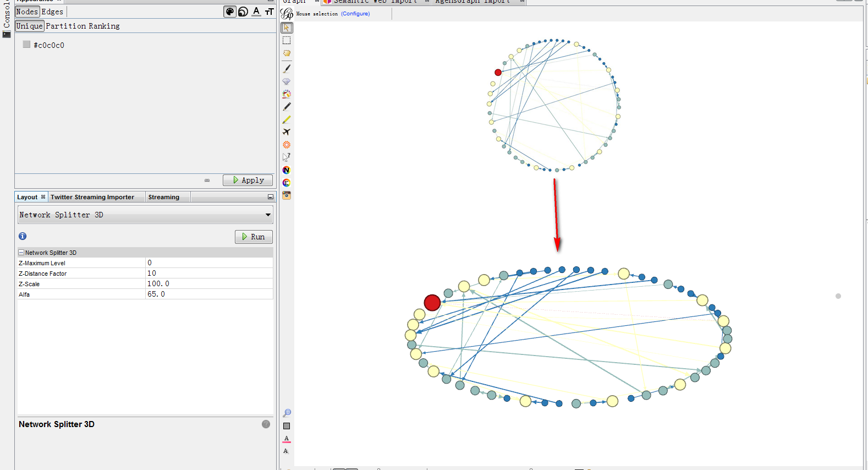868x470 pixels.
Task: Select the paintbrush painter tool
Action: coord(287,69)
